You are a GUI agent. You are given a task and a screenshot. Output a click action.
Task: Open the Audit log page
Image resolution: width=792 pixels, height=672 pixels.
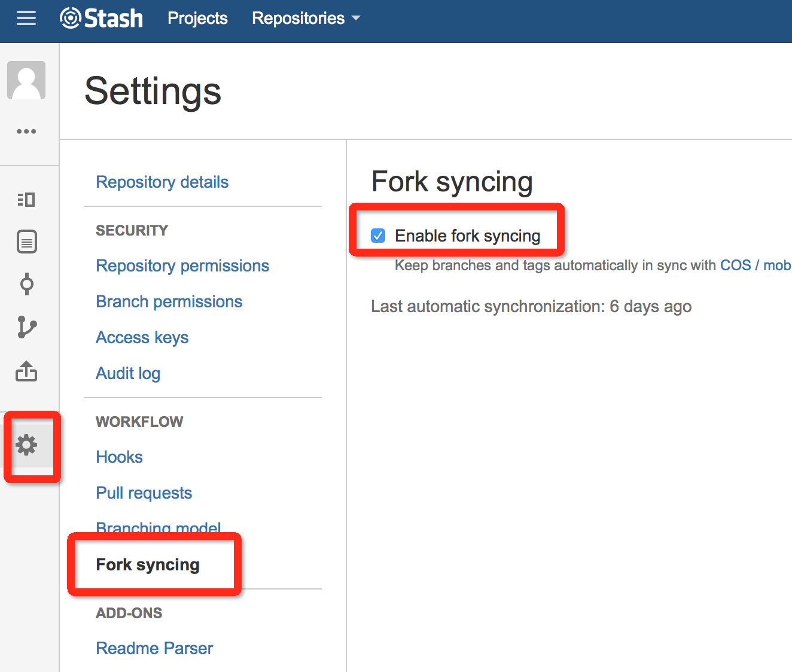click(x=128, y=373)
